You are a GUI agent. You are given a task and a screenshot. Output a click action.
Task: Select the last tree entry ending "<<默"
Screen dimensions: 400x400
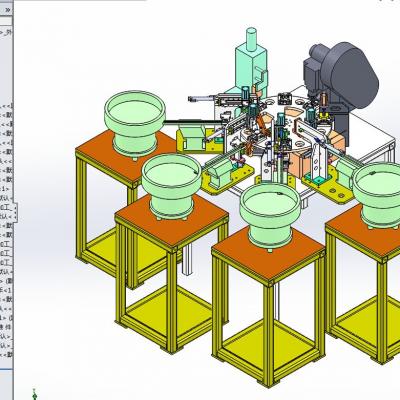click(6, 355)
